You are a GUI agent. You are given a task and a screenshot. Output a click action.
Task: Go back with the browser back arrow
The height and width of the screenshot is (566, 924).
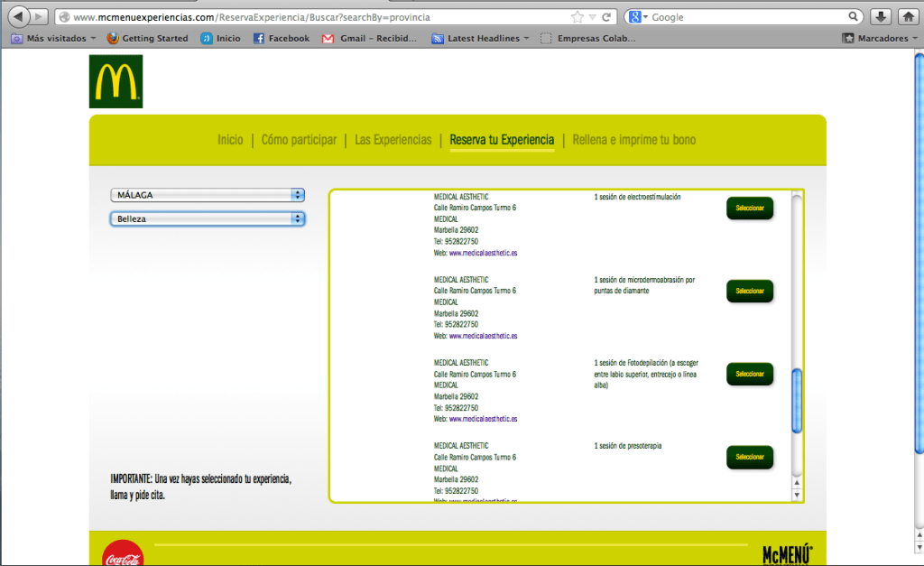19,17
